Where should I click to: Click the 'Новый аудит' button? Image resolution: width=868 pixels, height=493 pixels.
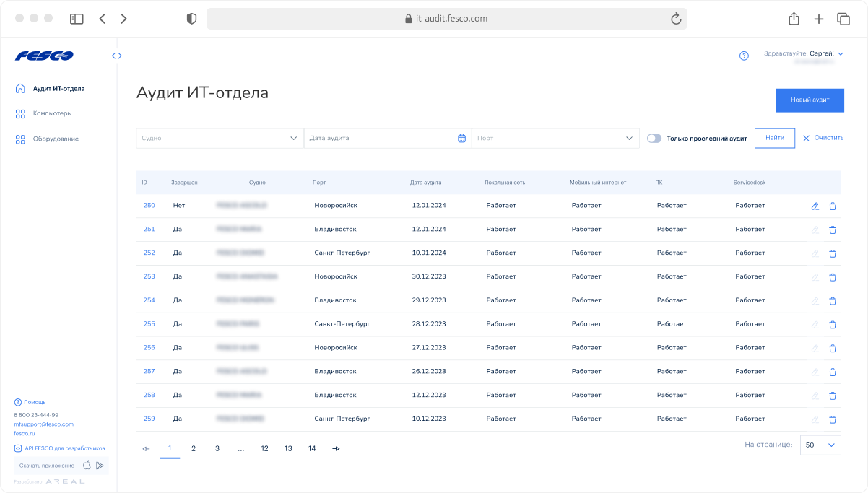810,100
